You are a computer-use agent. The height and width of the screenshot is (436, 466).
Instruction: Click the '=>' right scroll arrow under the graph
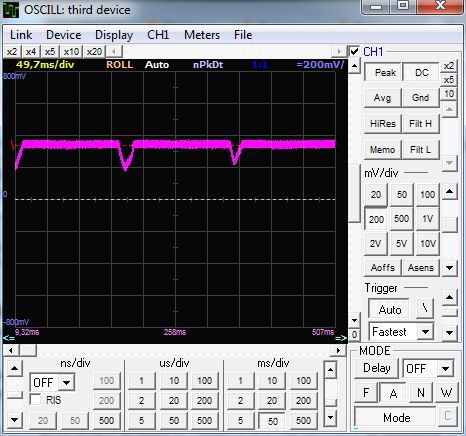(x=341, y=338)
